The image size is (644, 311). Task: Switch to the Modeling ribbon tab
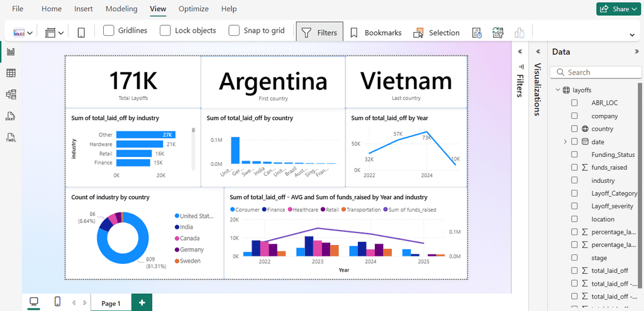(x=121, y=9)
